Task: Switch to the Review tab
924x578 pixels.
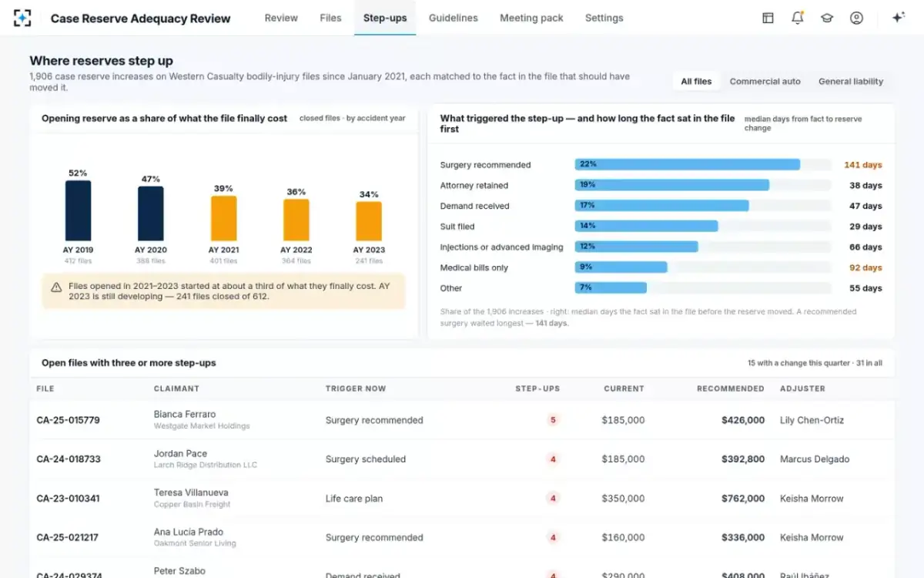Action: click(x=281, y=18)
